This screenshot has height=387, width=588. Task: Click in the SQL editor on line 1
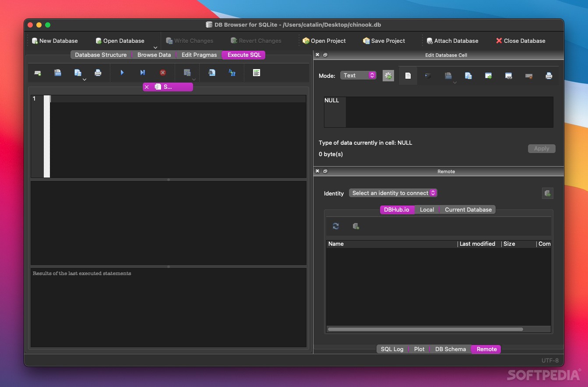click(x=178, y=99)
